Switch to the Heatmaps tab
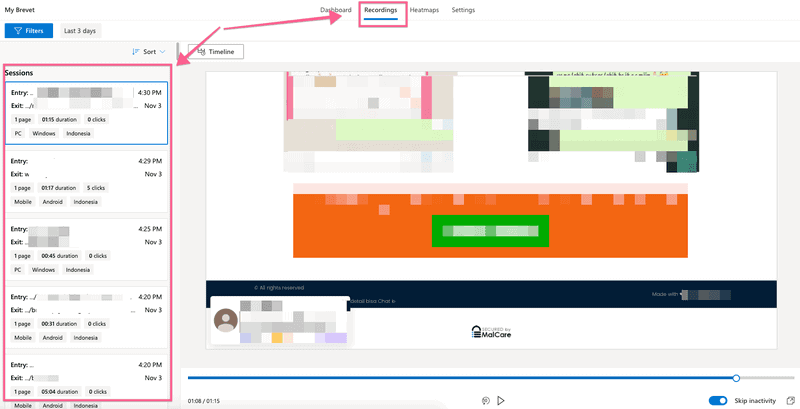The image size is (800, 409). pyautogui.click(x=425, y=10)
